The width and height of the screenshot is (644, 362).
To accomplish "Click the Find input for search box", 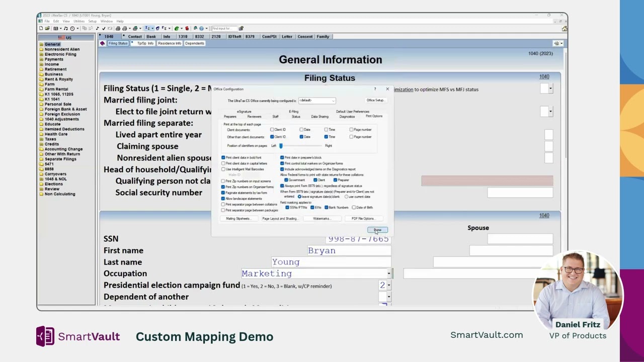I will click(224, 29).
